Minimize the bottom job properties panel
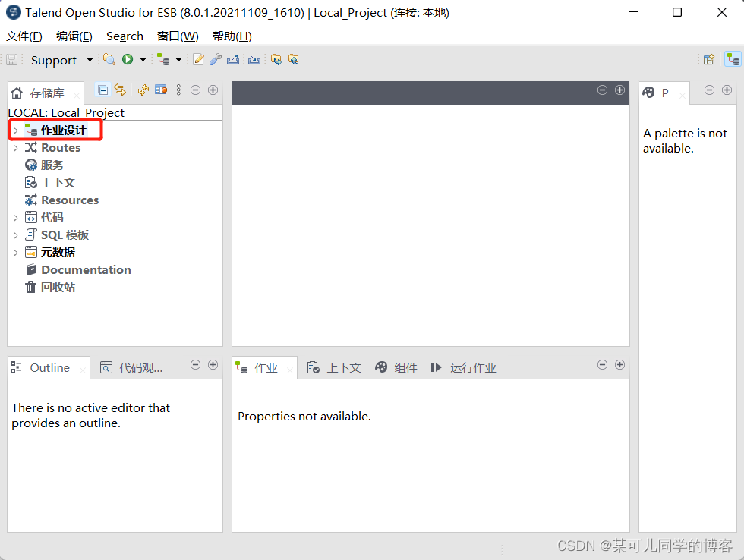 click(602, 365)
